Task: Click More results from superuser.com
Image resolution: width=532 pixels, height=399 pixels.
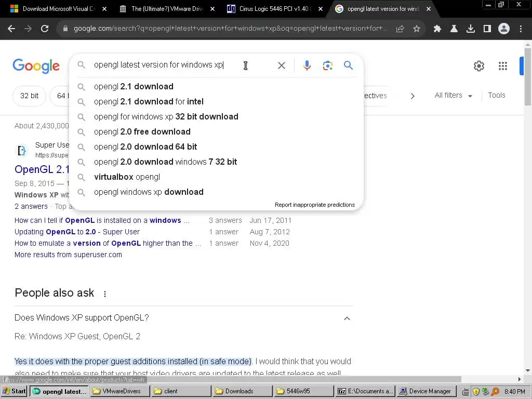Action: pos(68,255)
